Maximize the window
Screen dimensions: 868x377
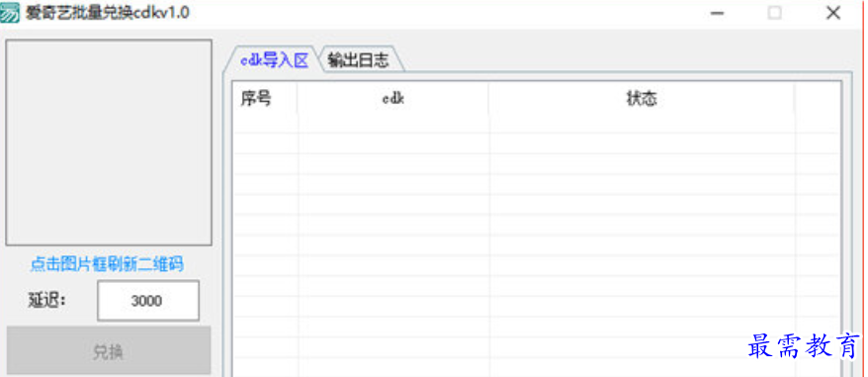coord(774,13)
